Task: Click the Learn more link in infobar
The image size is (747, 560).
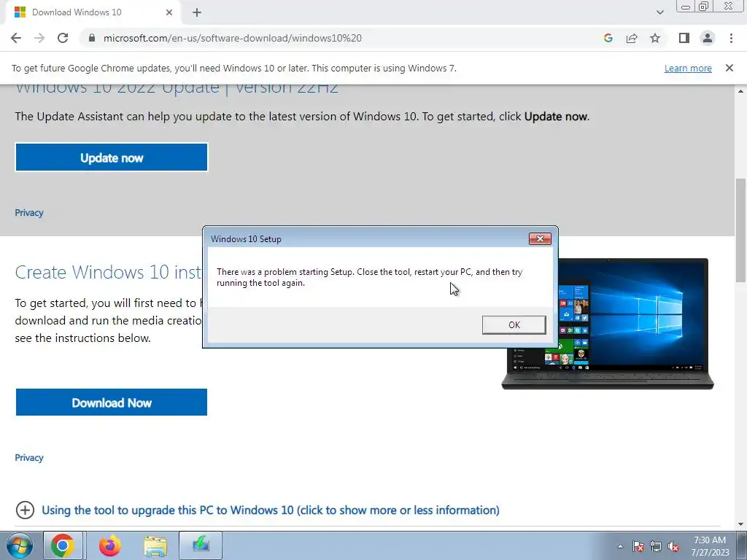Action: (x=688, y=68)
